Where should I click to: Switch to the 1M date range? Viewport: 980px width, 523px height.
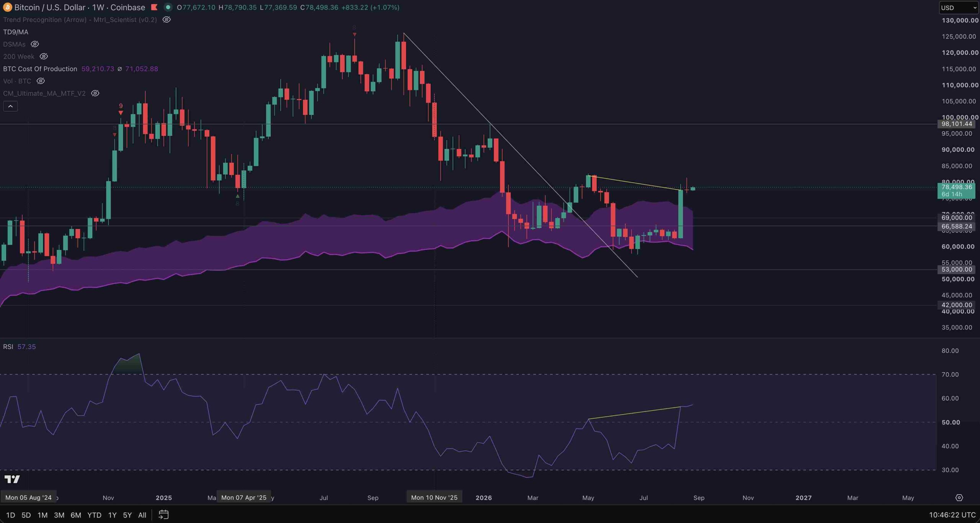(42, 515)
